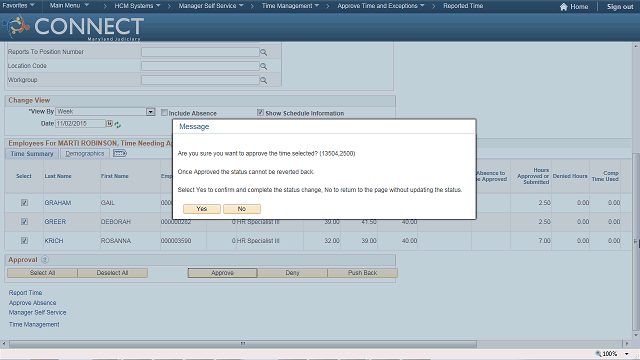Click the Deselect All button
640x360 pixels.
tap(112, 273)
